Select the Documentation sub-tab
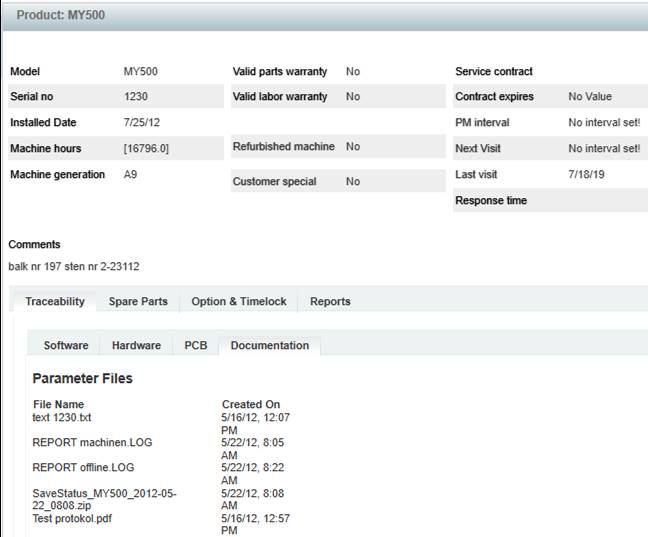Viewport: 648px width, 537px height. coord(270,345)
